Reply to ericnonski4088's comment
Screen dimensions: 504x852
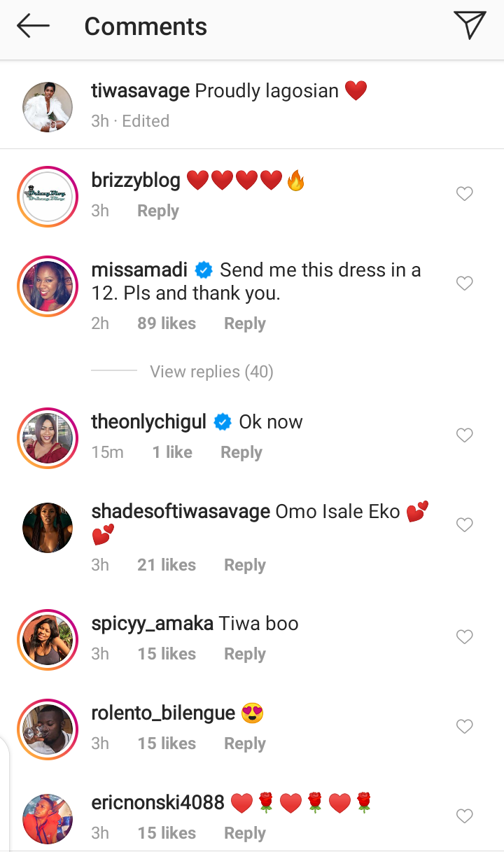245,833
